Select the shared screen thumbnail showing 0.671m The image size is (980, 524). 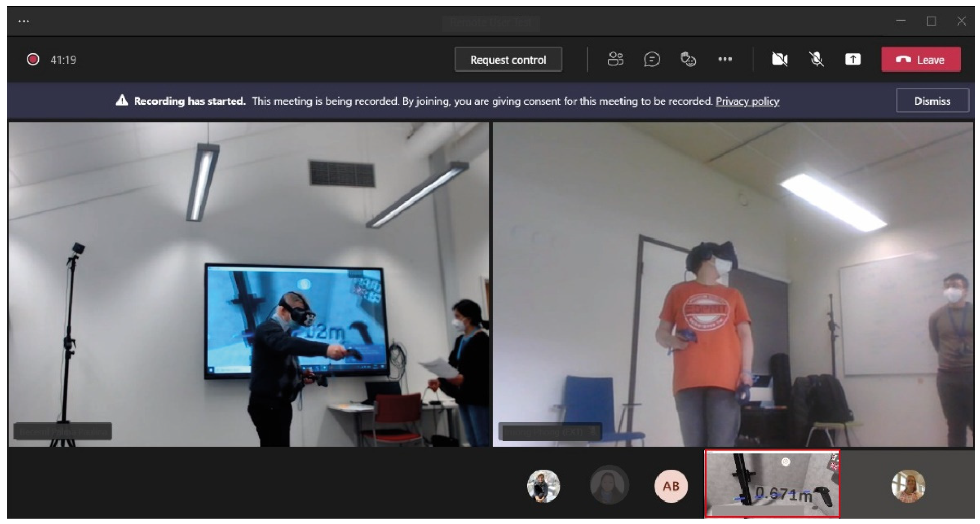pos(772,484)
